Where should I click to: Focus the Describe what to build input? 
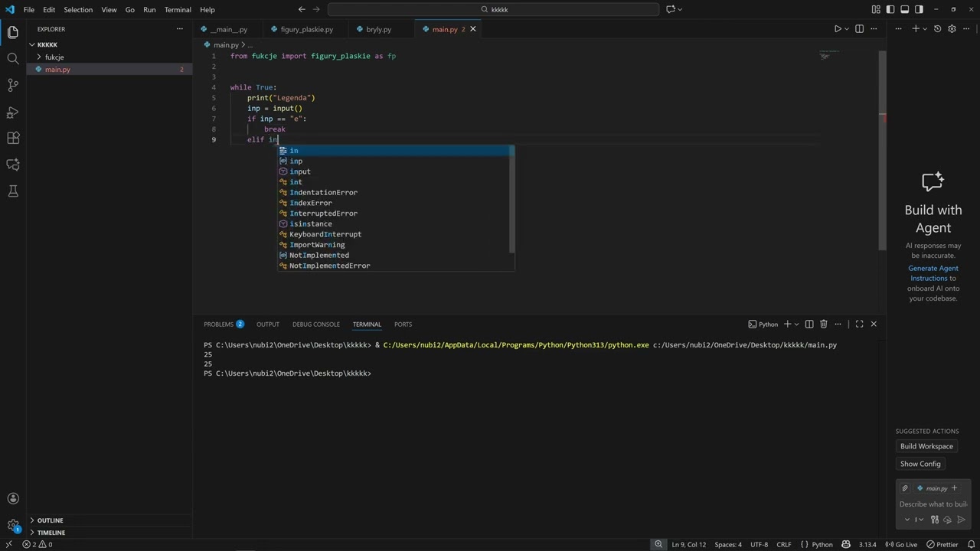coord(933,504)
